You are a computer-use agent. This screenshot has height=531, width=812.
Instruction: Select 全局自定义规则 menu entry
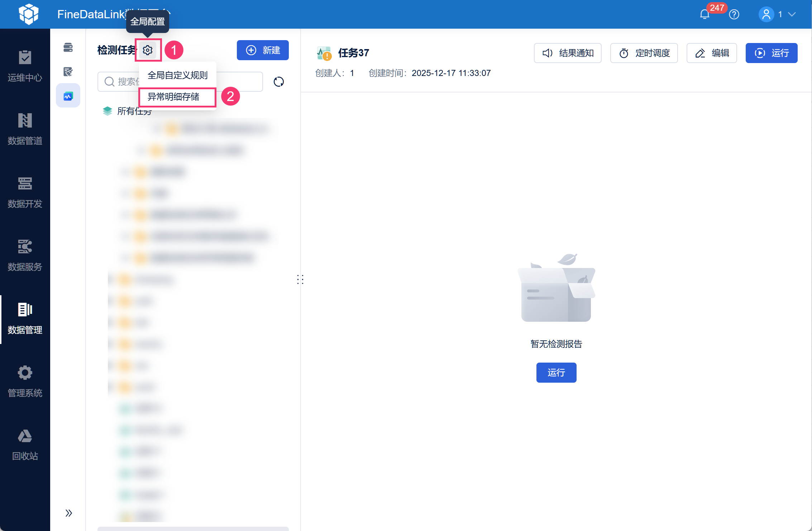[177, 75]
